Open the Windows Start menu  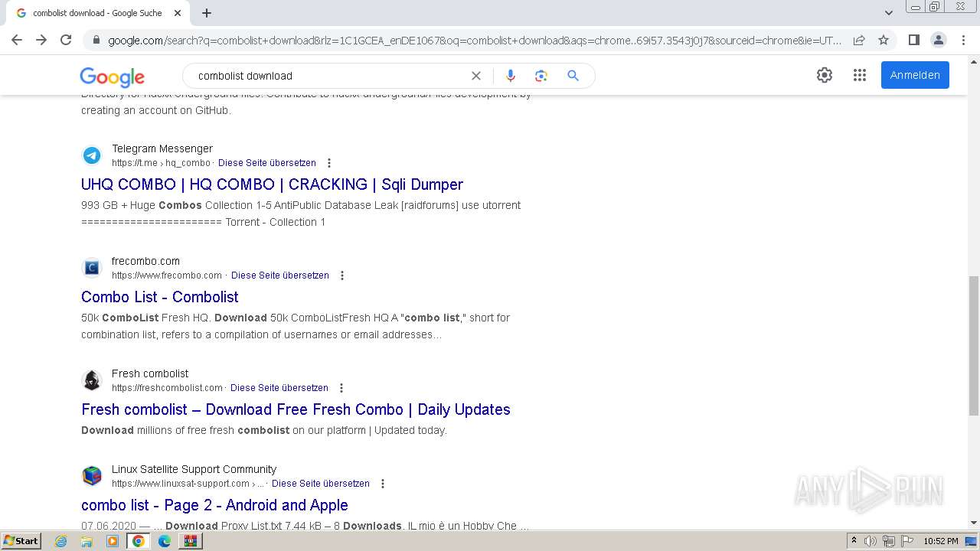point(21,540)
